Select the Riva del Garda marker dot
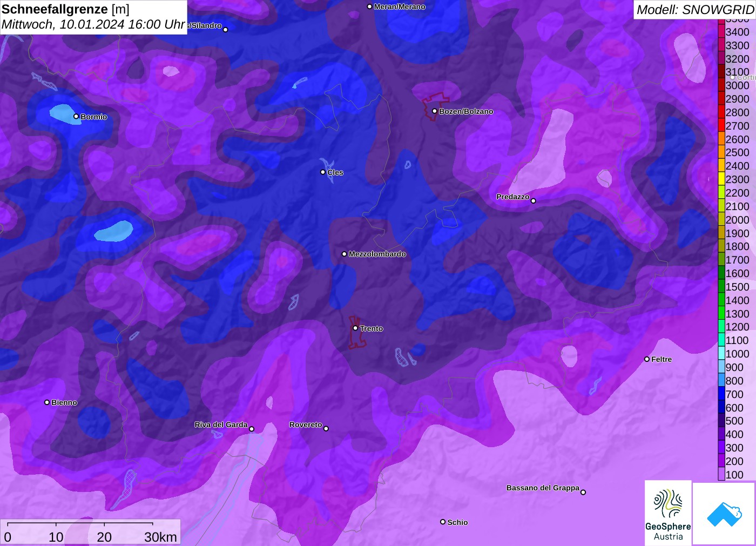The height and width of the screenshot is (546, 756). pyautogui.click(x=252, y=429)
